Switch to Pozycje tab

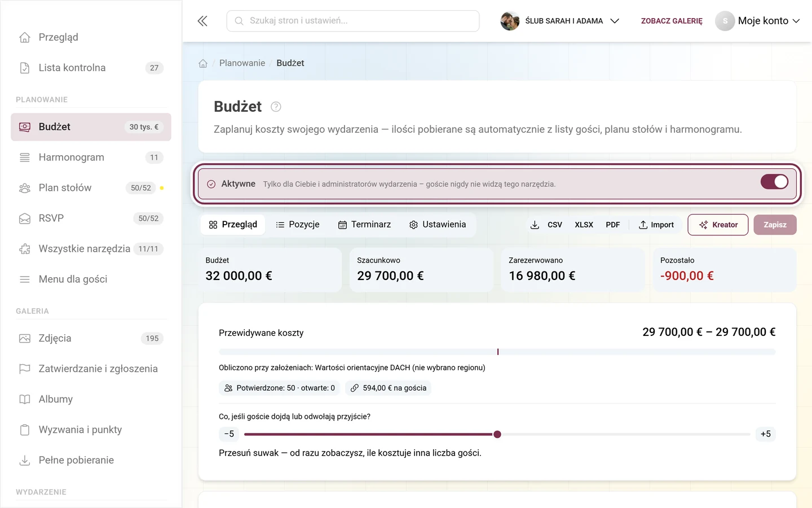click(x=298, y=225)
